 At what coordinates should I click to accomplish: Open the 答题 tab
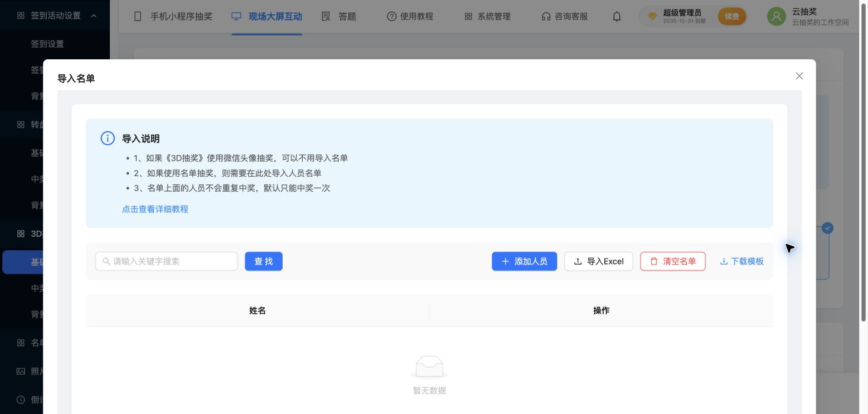338,17
